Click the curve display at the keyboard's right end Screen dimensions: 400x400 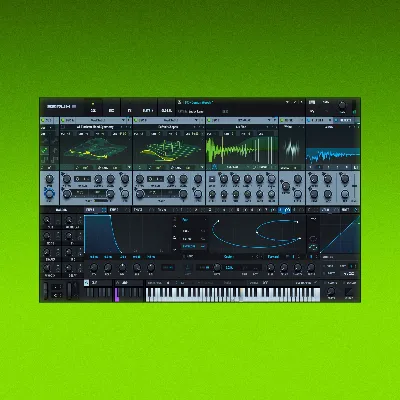click(x=349, y=292)
